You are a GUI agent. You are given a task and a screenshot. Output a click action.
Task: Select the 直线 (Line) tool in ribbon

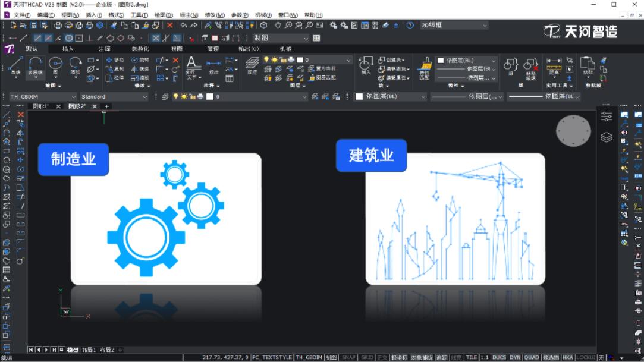[x=15, y=66]
